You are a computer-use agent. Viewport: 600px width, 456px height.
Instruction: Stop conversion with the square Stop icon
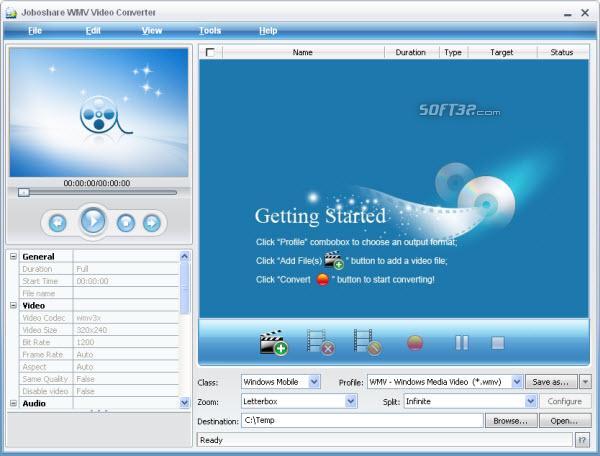[x=497, y=343]
